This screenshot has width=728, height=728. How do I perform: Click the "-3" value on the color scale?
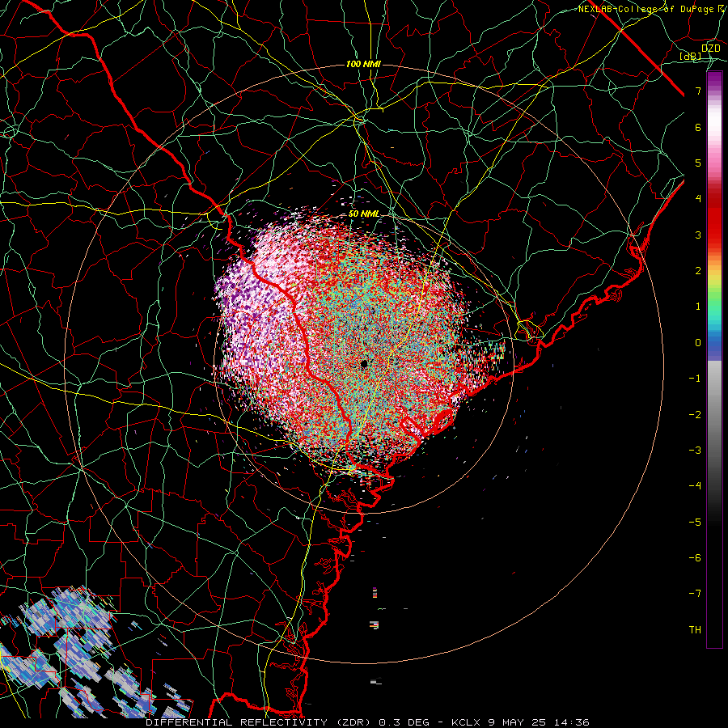click(695, 451)
